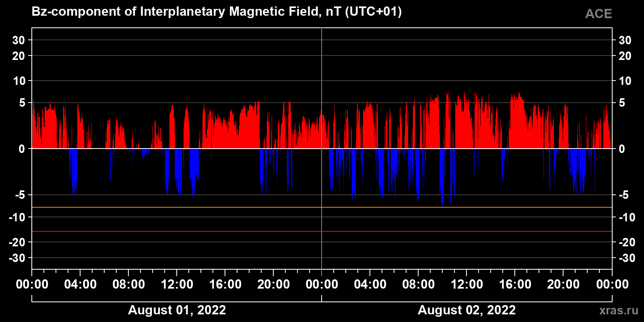Click the 20:00 tick label under August 01
This screenshot has height=322, width=644.
(x=274, y=285)
